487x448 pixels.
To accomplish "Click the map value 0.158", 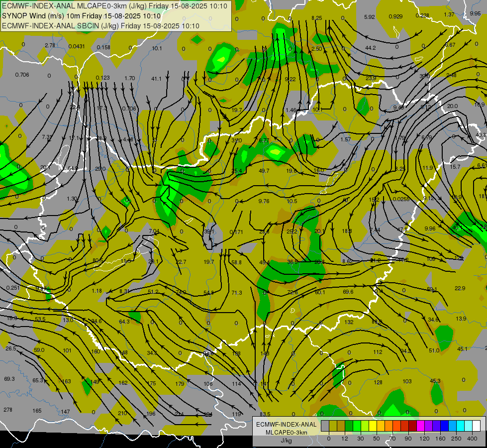I will click(103, 47).
